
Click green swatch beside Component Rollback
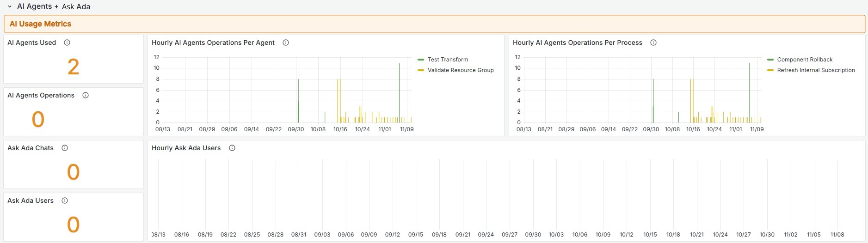(x=770, y=60)
